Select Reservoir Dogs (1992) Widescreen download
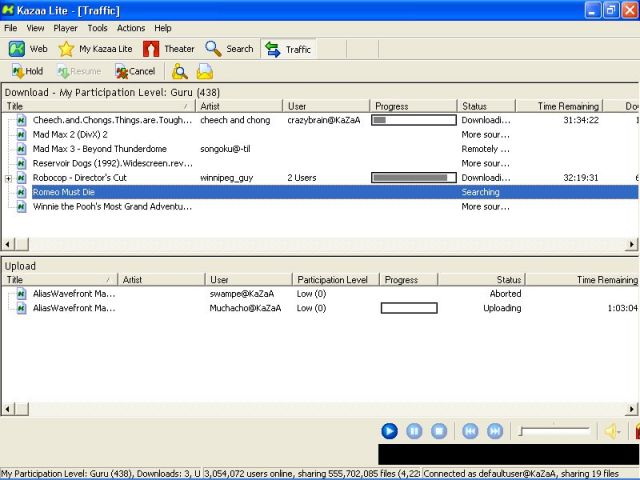This screenshot has width=640, height=480. [112, 164]
